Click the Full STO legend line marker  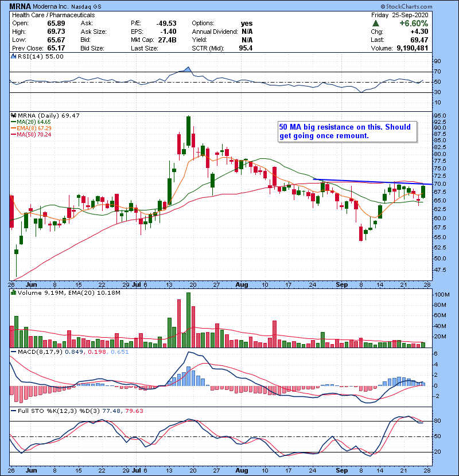coord(13,411)
